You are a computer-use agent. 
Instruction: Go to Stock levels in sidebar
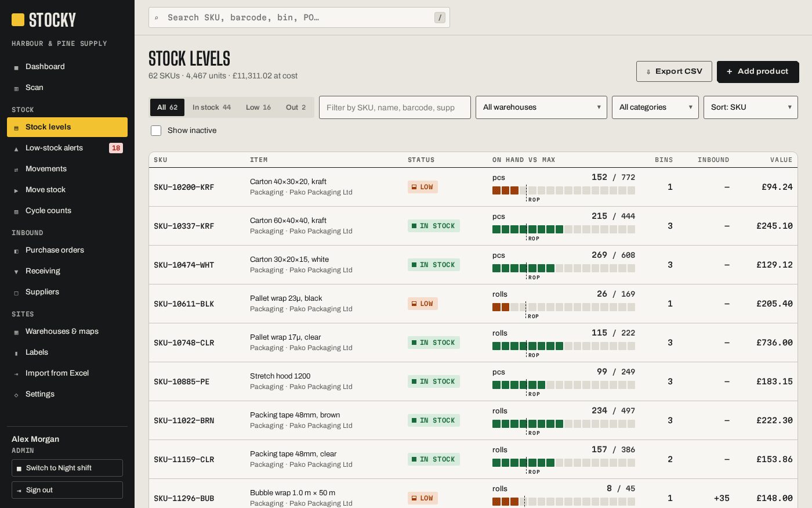click(67, 127)
